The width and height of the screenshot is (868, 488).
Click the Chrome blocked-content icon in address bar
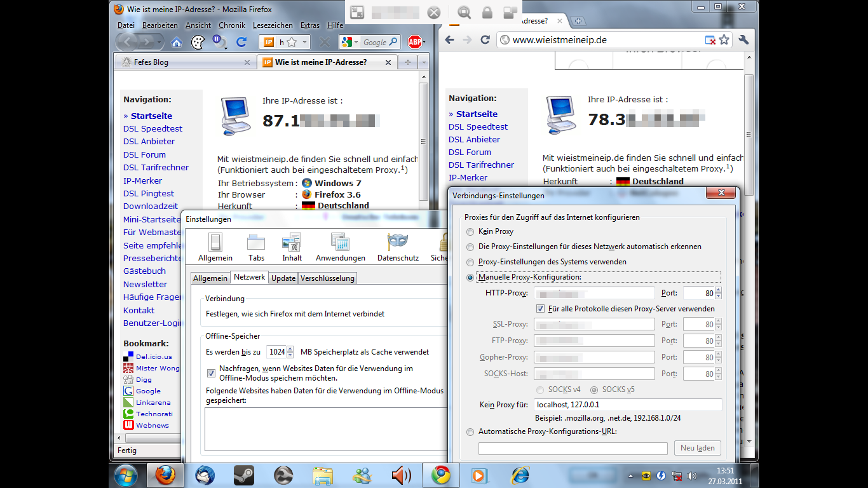coord(710,39)
